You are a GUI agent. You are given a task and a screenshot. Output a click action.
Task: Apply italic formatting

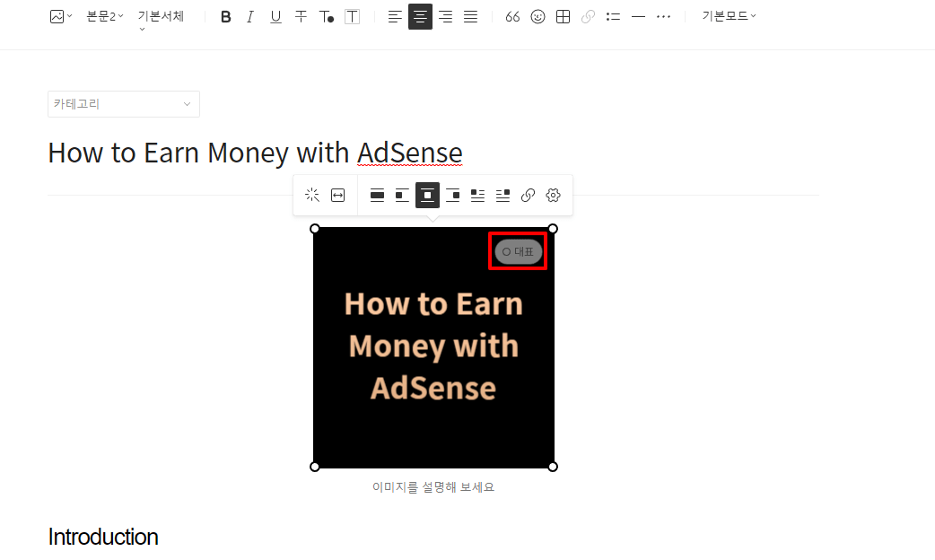(249, 16)
